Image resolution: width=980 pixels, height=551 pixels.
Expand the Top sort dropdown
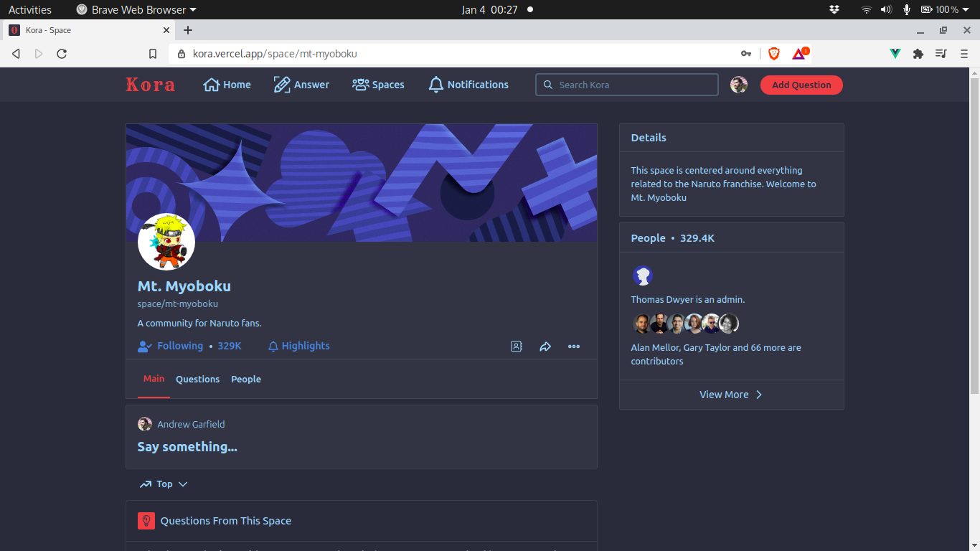(x=164, y=484)
